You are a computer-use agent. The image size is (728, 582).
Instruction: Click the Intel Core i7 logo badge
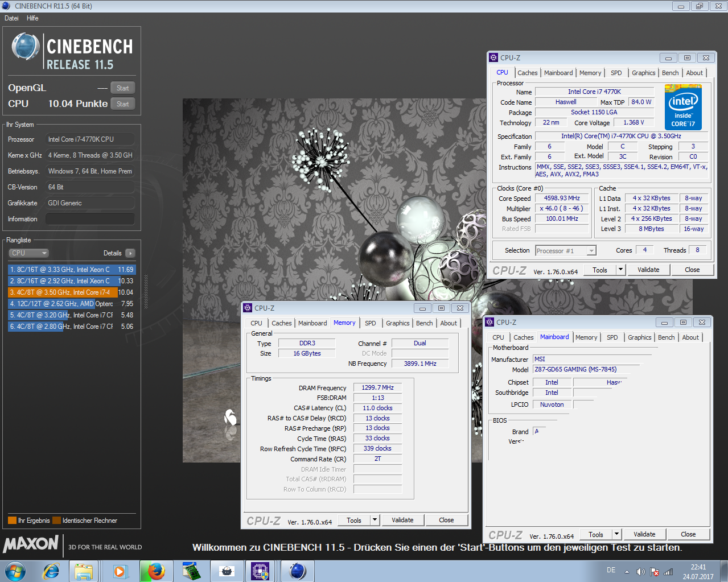point(683,107)
